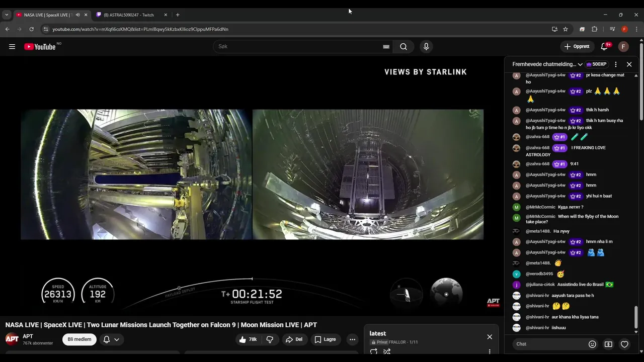Open the YouTube hamburger guide menu
644x362 pixels.
pyautogui.click(x=12, y=47)
